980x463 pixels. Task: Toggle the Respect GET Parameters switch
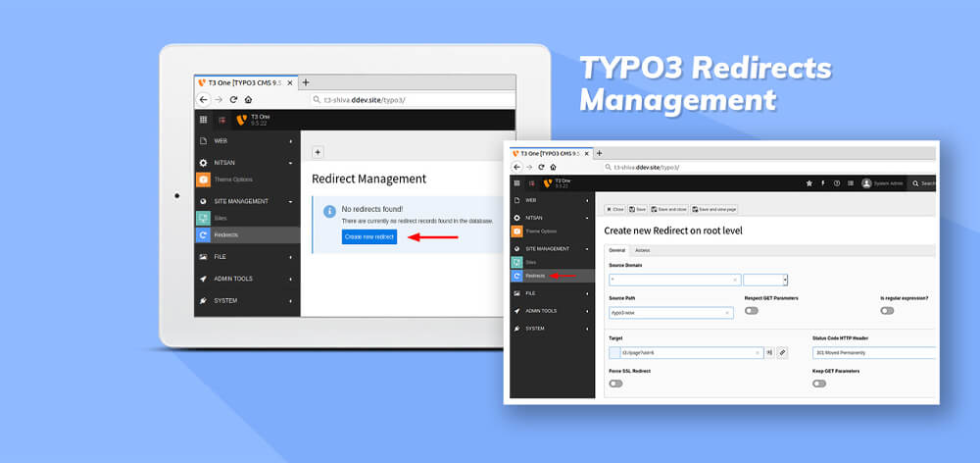tap(752, 310)
